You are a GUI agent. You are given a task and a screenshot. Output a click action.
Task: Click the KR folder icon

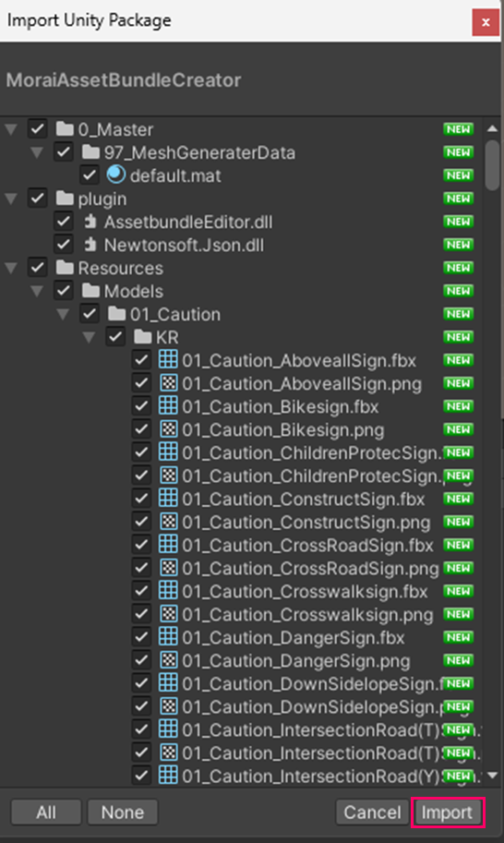[142, 337]
